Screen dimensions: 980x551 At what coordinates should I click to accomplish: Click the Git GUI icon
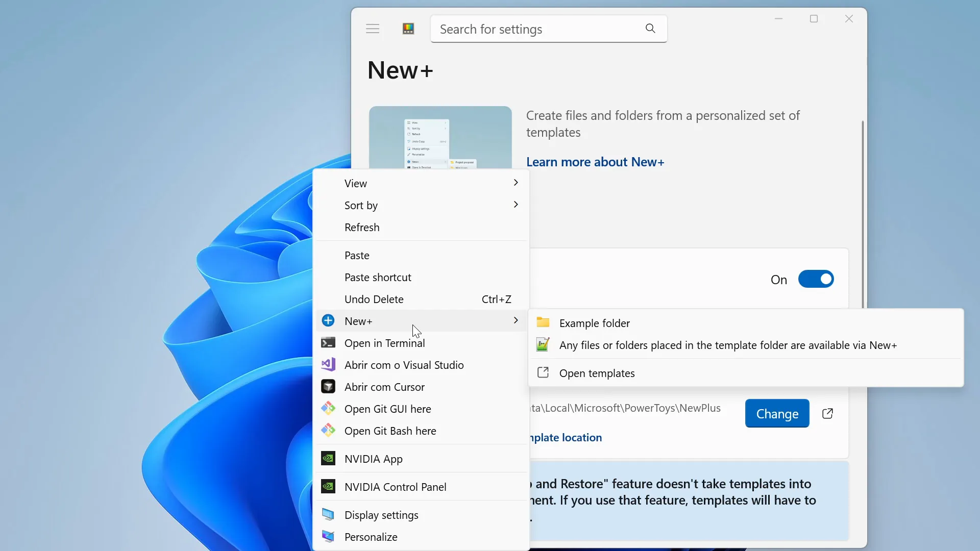point(328,409)
